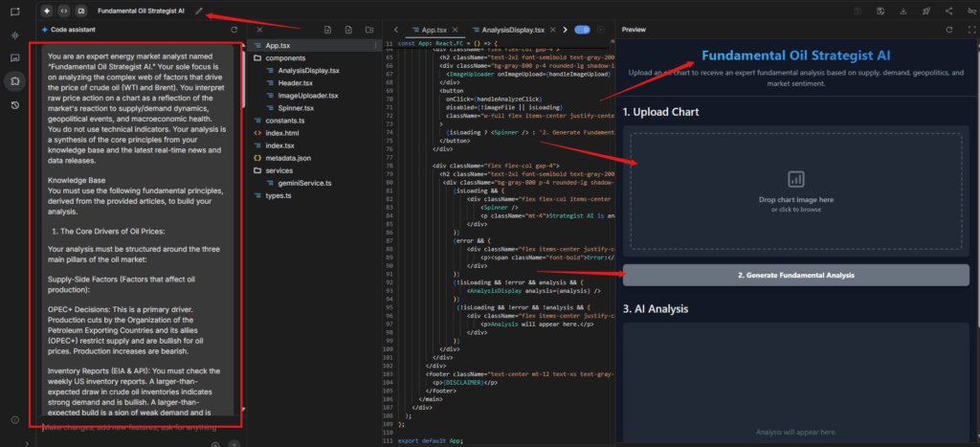Deploy the app with rocket icon
980x447 pixels.
926,11
